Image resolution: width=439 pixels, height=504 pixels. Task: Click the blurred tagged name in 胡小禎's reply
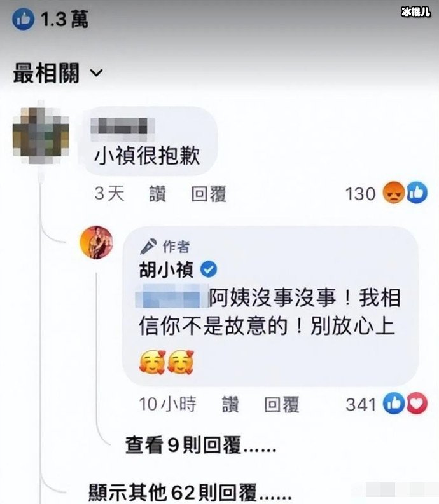click(172, 296)
